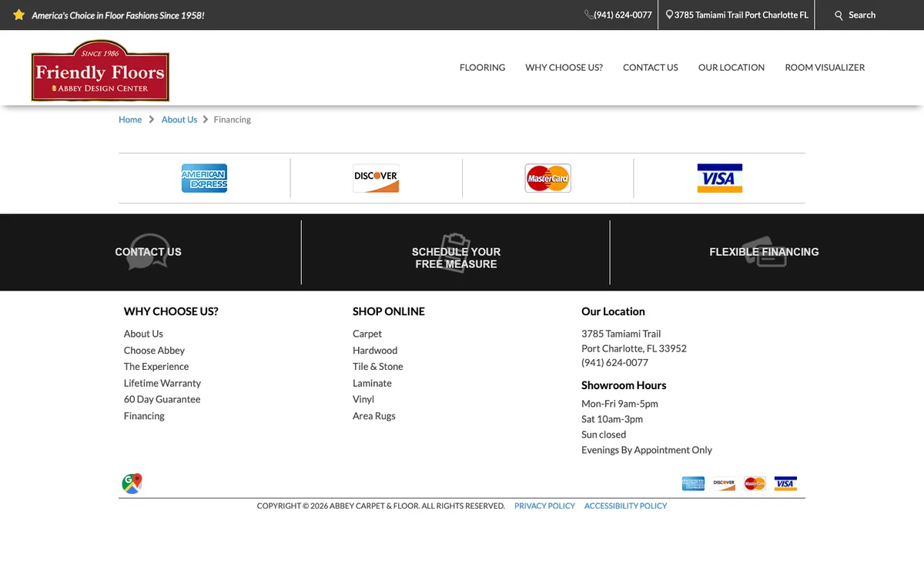Click the small MasterCard footer icon
The image size is (924, 578).
pos(755,483)
